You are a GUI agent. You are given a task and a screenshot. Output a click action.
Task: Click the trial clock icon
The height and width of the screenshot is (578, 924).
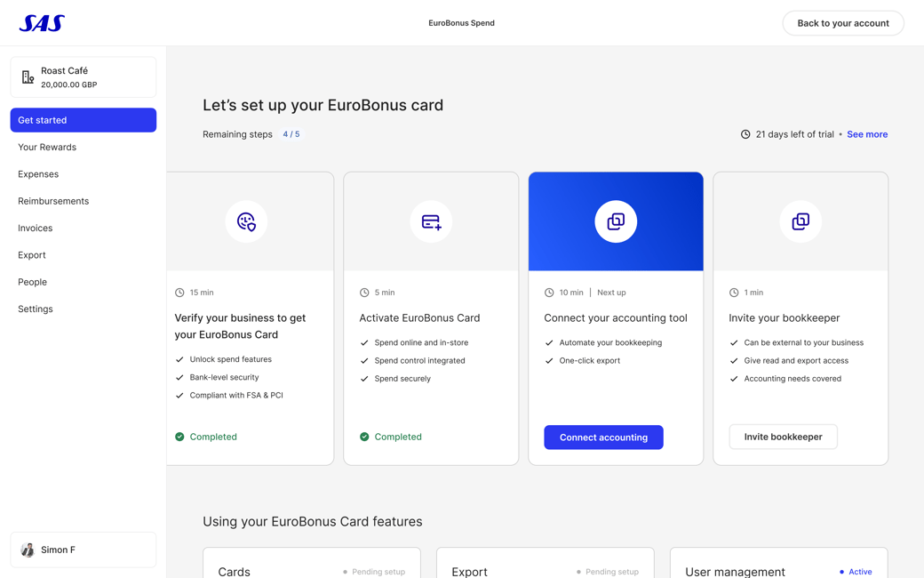click(x=745, y=134)
